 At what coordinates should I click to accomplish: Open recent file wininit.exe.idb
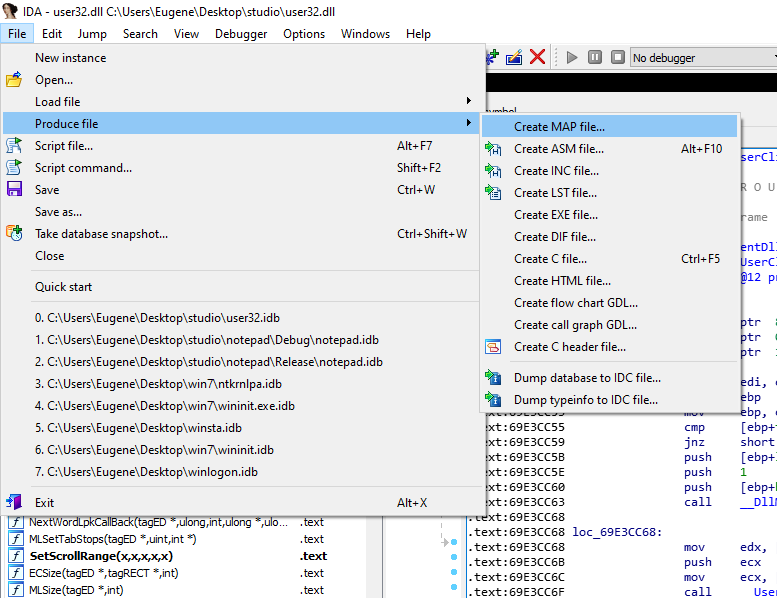(x=241, y=406)
